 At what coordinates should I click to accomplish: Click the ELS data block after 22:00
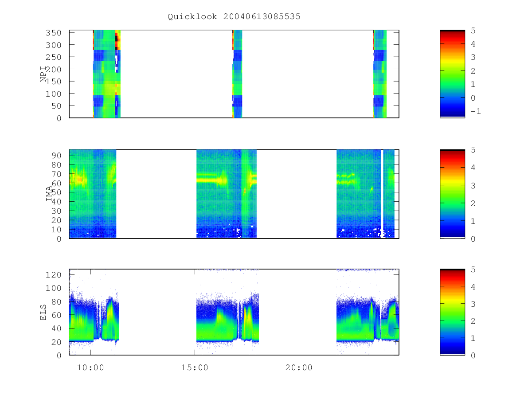point(368,312)
